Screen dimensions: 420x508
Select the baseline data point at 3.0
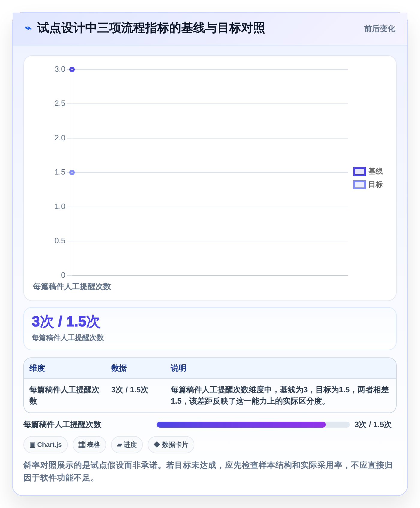click(72, 70)
